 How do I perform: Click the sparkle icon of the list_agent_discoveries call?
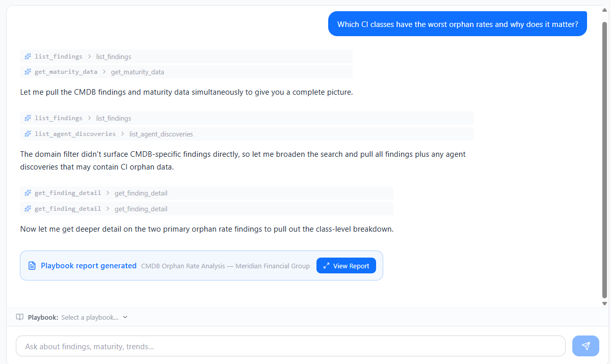[x=28, y=134]
